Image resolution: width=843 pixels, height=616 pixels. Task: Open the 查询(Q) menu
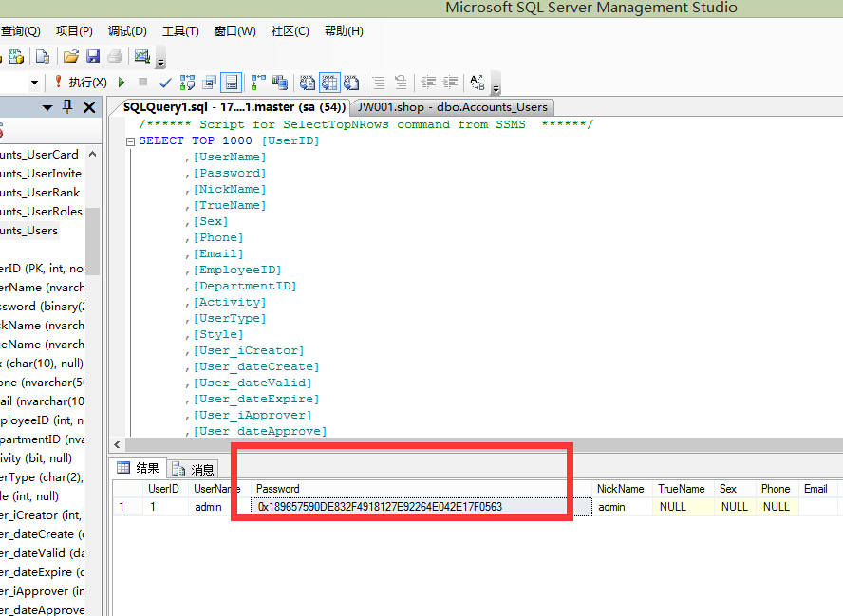tap(21, 31)
